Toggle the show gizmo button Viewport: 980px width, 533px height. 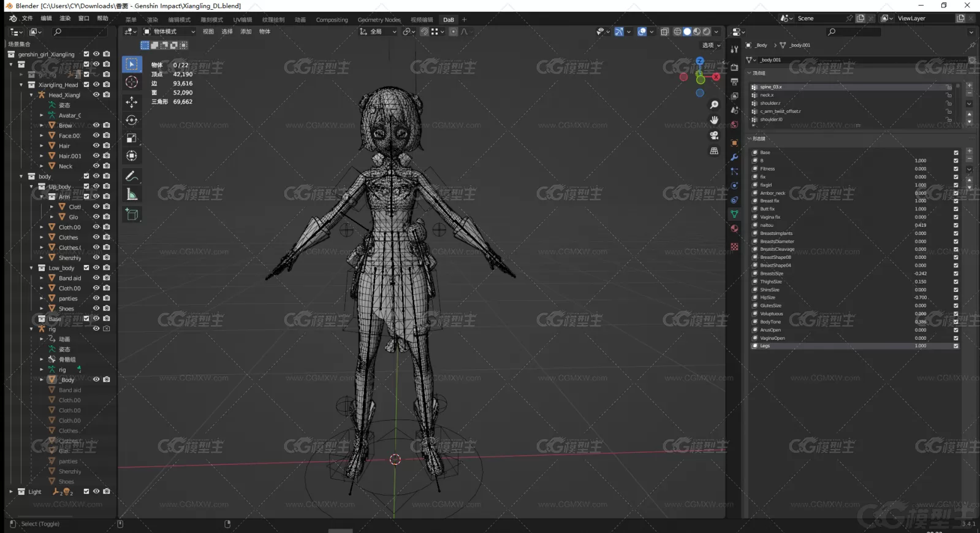(x=619, y=32)
